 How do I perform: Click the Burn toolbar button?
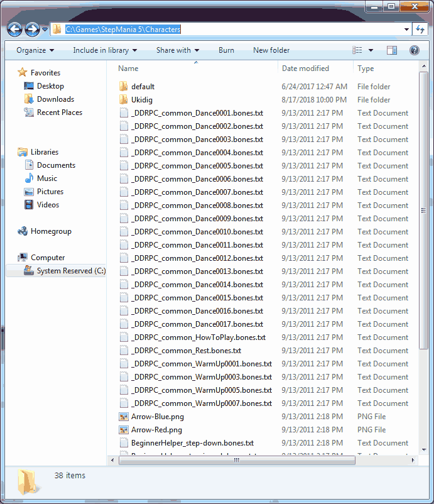pos(226,50)
